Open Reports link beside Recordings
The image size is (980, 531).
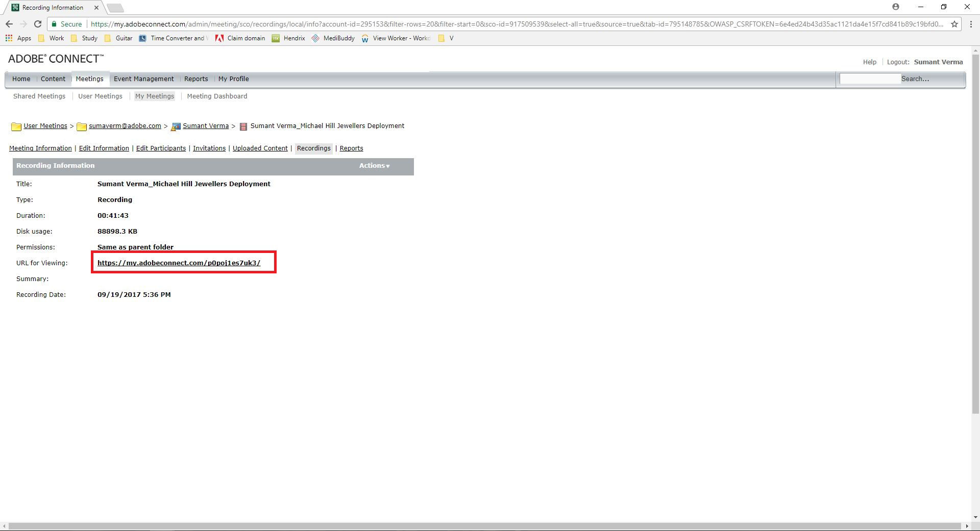(x=351, y=148)
